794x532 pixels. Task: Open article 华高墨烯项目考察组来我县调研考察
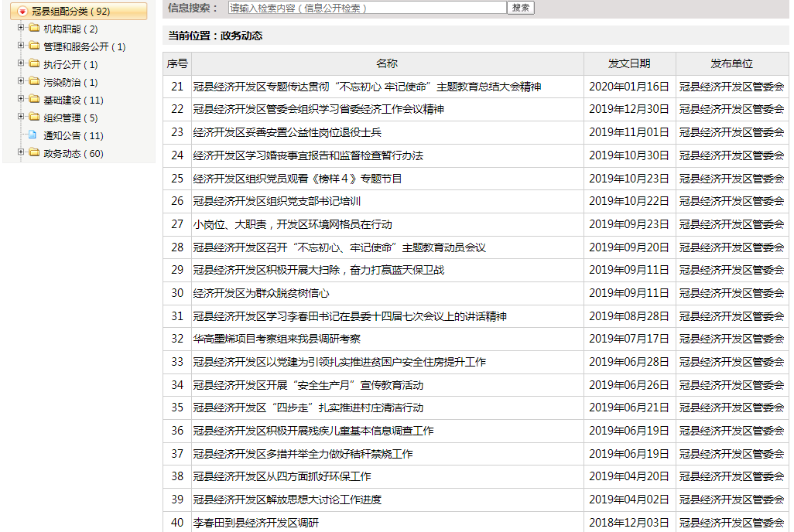(x=276, y=339)
